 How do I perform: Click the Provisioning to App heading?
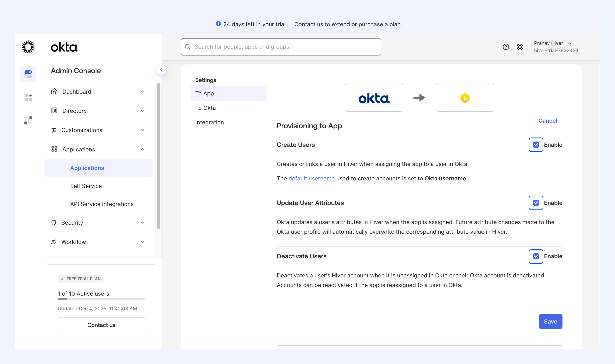(309, 126)
